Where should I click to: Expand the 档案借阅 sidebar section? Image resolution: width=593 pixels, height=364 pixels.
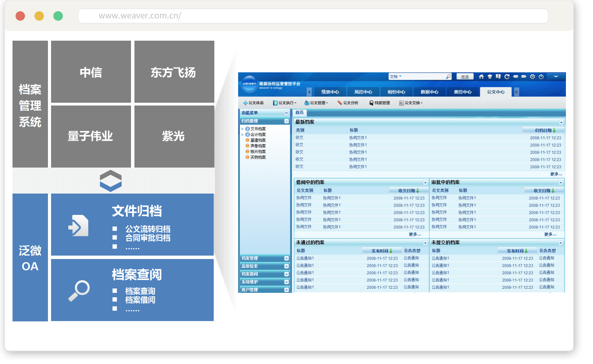coord(286,274)
